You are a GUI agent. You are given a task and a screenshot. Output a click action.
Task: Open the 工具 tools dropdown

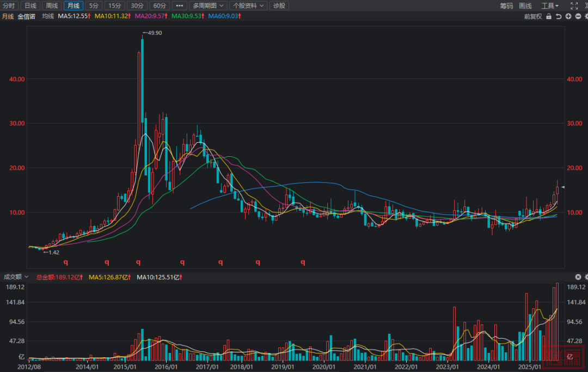(550, 5)
